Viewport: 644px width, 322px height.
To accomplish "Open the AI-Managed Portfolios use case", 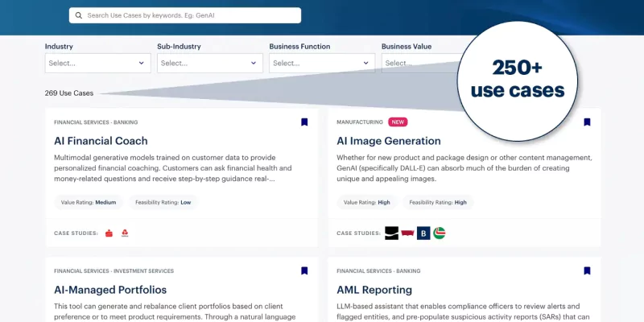I will [x=110, y=290].
